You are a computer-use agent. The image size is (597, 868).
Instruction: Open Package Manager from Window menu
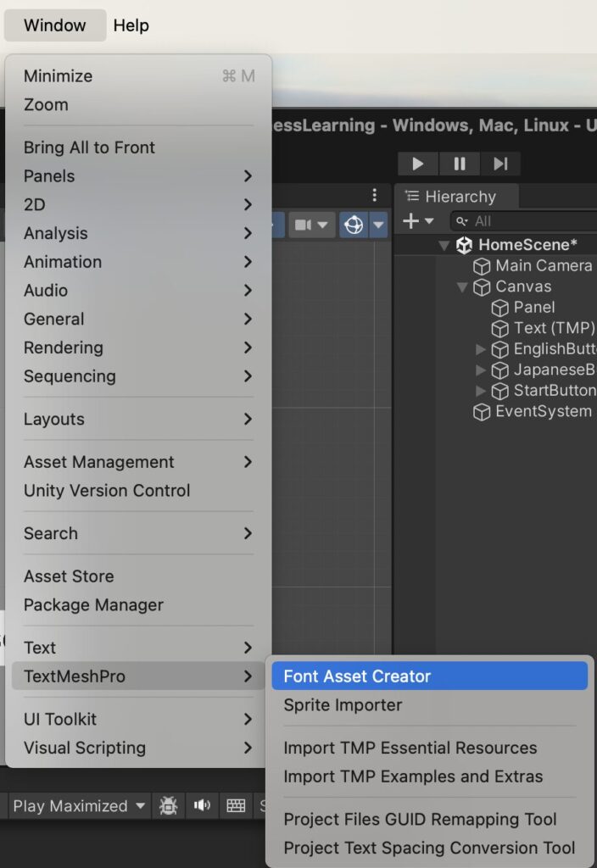click(x=93, y=605)
